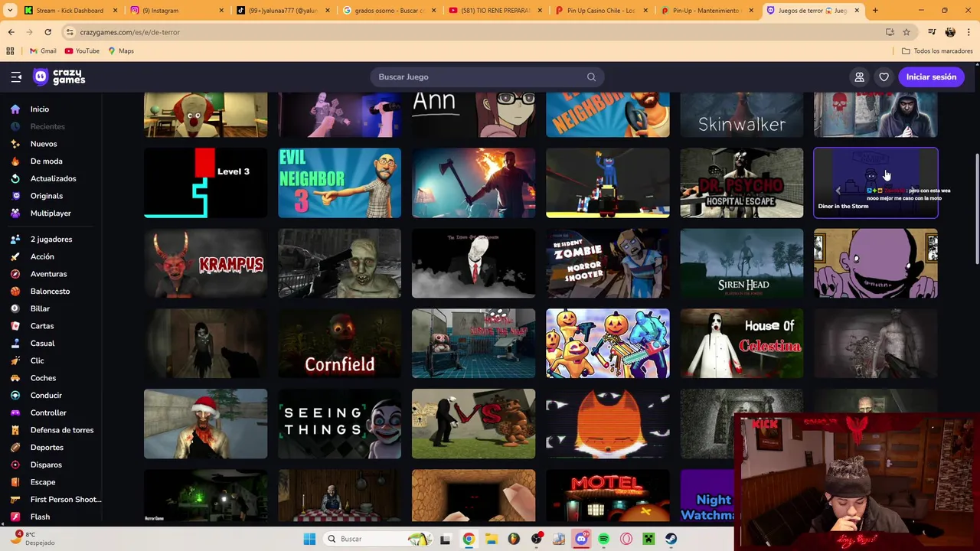Screen dimensions: 980x551
Task: Open Actualizados in sidebar
Action: coord(53,178)
